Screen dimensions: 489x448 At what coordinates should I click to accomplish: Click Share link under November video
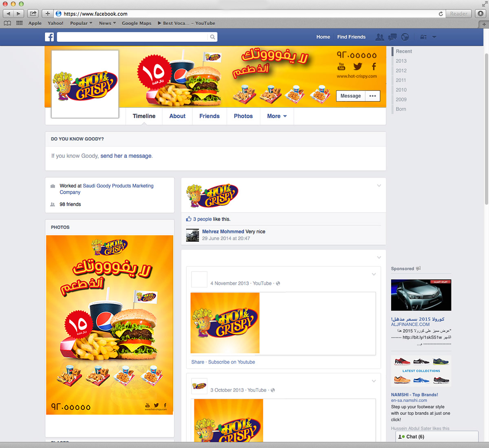click(198, 362)
